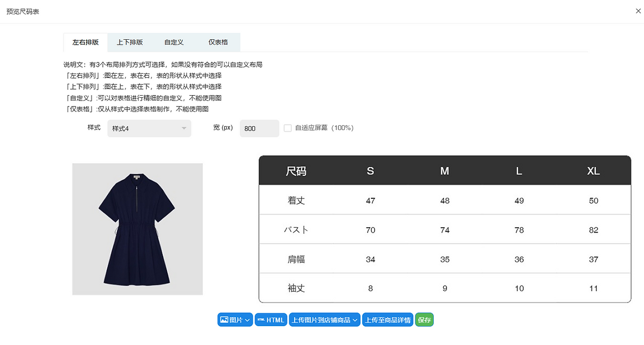Click the green 保存 button

click(x=424, y=320)
